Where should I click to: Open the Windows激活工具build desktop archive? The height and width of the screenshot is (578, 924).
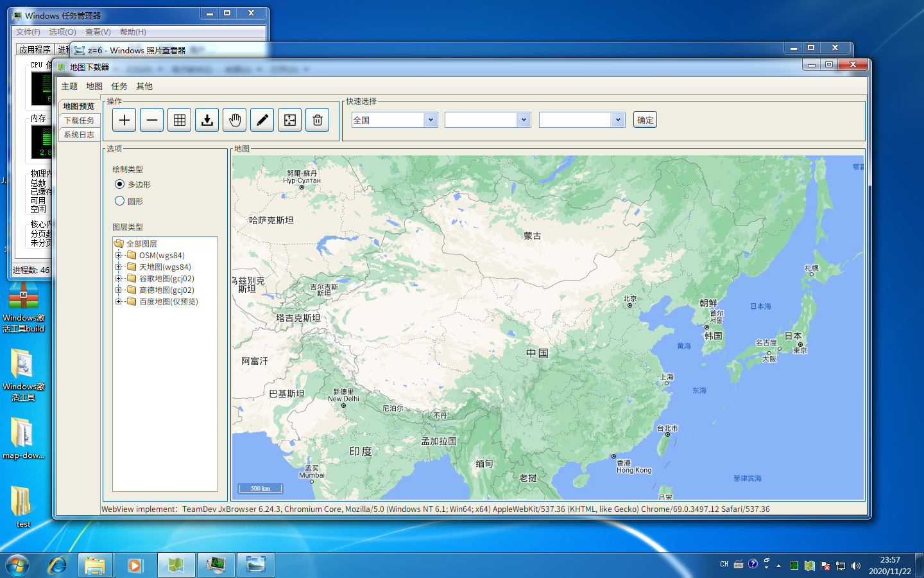(x=23, y=308)
